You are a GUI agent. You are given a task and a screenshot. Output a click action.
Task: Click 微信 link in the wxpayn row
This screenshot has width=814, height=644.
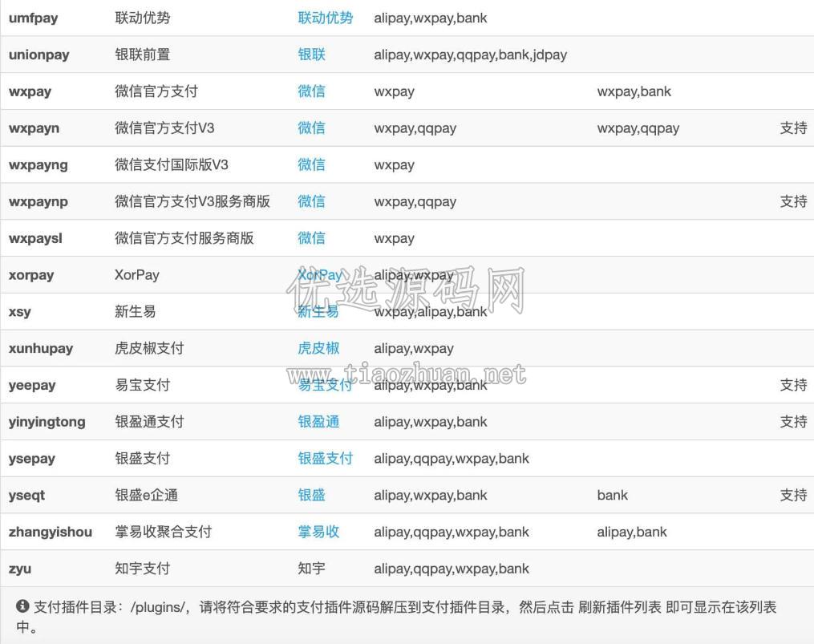tap(311, 128)
